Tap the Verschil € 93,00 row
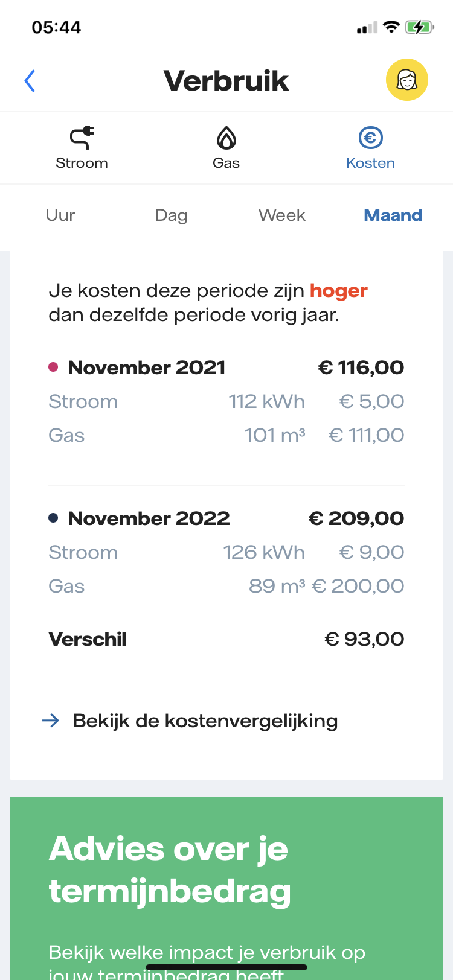 (x=226, y=639)
